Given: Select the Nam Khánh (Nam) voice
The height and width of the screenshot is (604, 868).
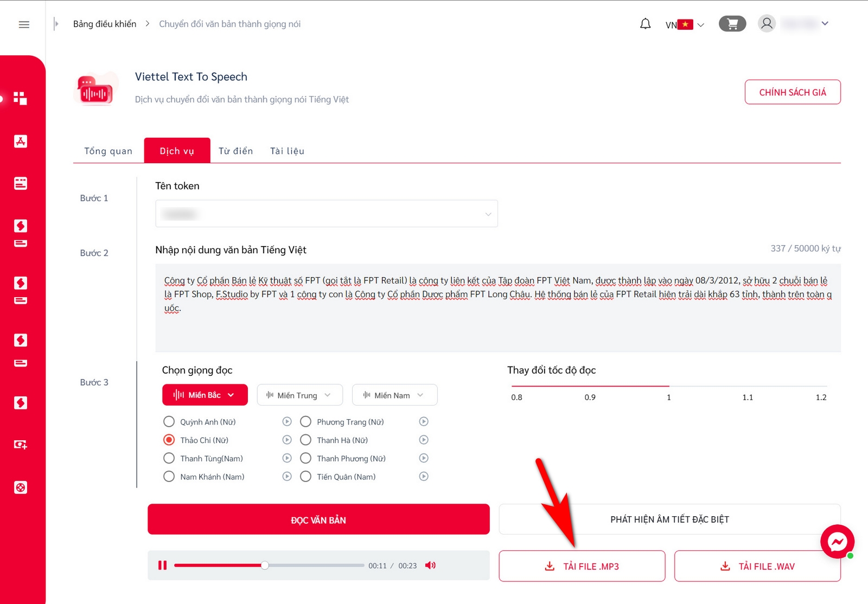Looking at the screenshot, I should click(169, 477).
